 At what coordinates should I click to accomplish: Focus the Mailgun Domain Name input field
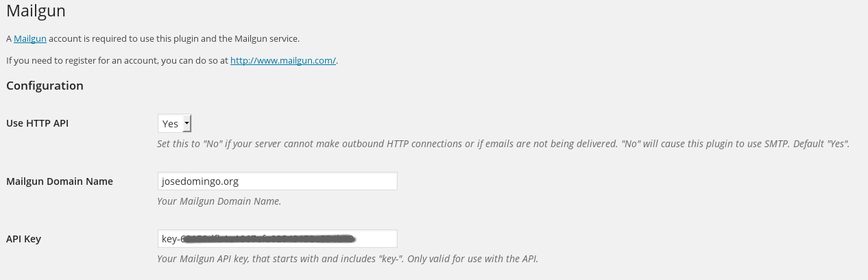277,181
